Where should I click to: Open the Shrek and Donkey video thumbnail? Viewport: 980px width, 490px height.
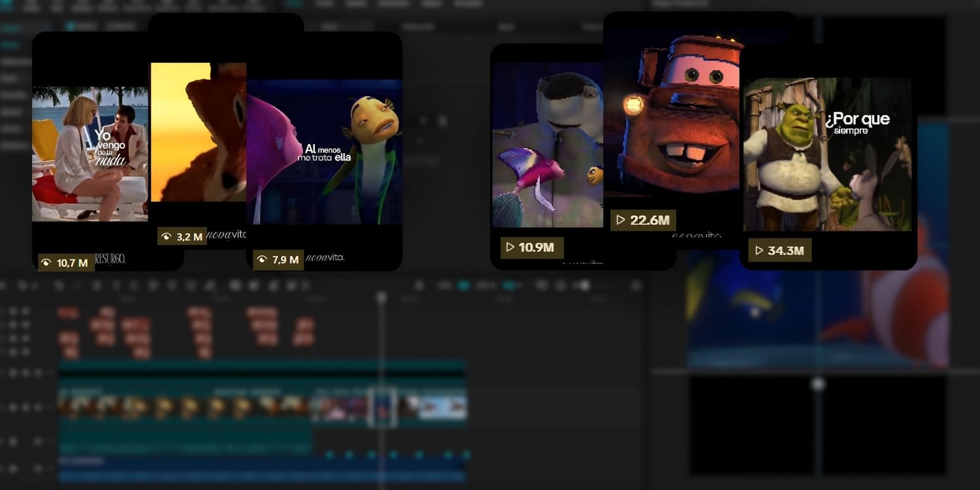click(x=827, y=154)
